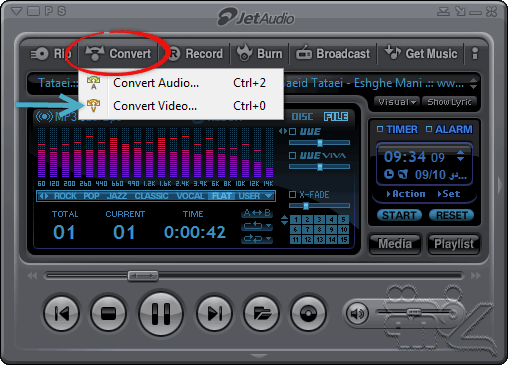Click the volume slider handle

point(414,312)
